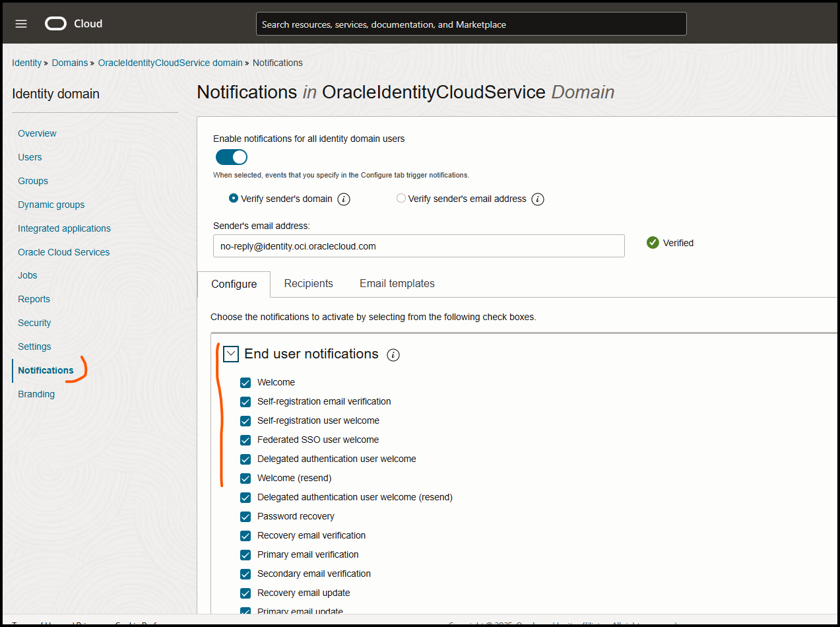Uncheck Self-registration email verification checkbox
The height and width of the screenshot is (627, 840).
[x=245, y=402]
